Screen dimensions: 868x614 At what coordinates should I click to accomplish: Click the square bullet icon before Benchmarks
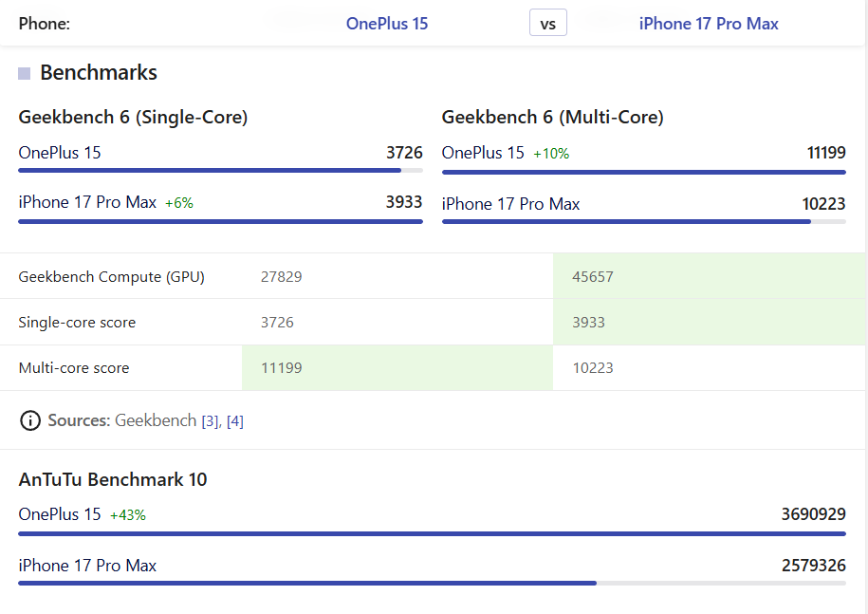24,73
